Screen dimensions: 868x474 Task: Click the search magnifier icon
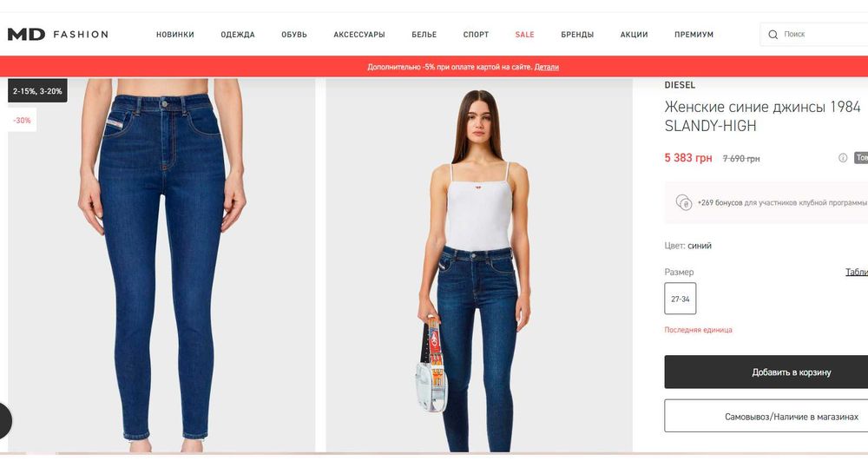tap(773, 35)
